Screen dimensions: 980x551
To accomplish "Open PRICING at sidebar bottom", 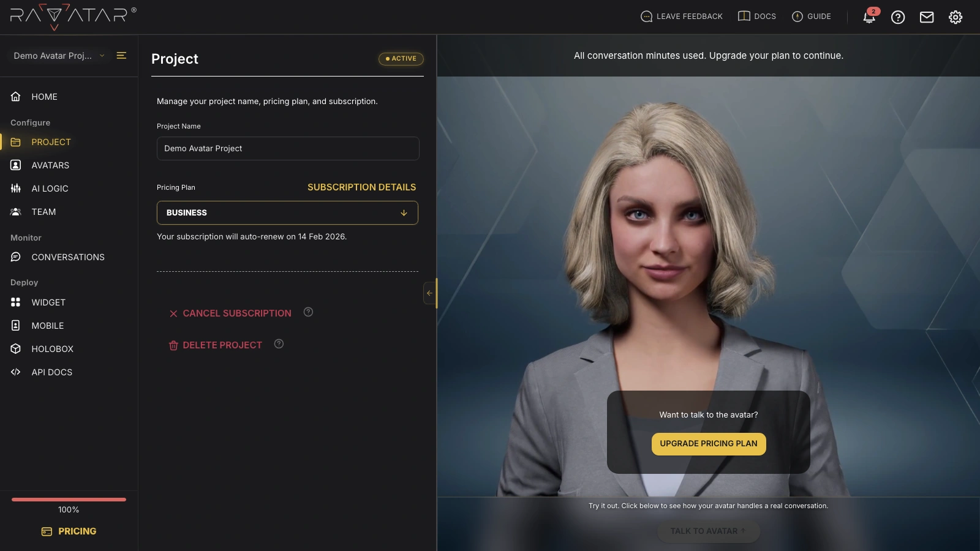I will [x=69, y=531].
